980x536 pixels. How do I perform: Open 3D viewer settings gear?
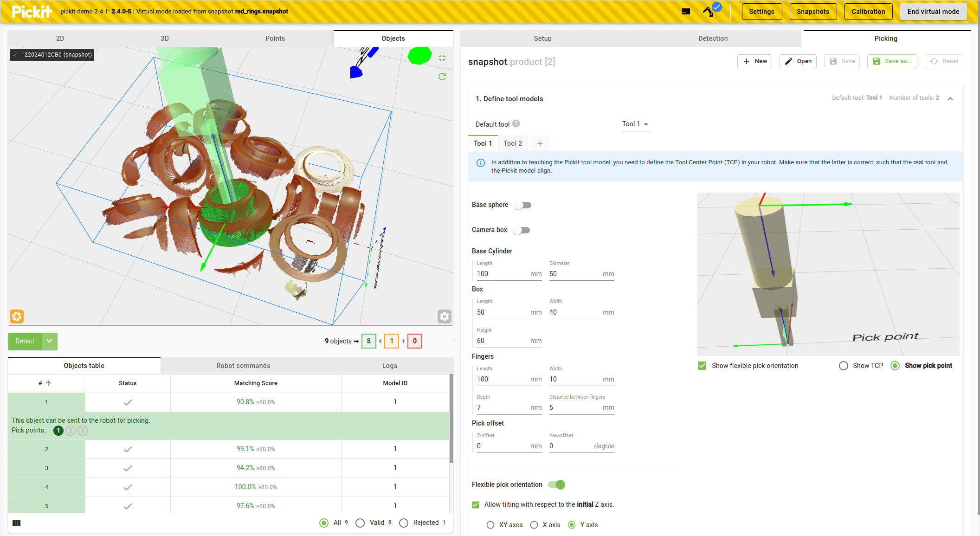click(444, 316)
